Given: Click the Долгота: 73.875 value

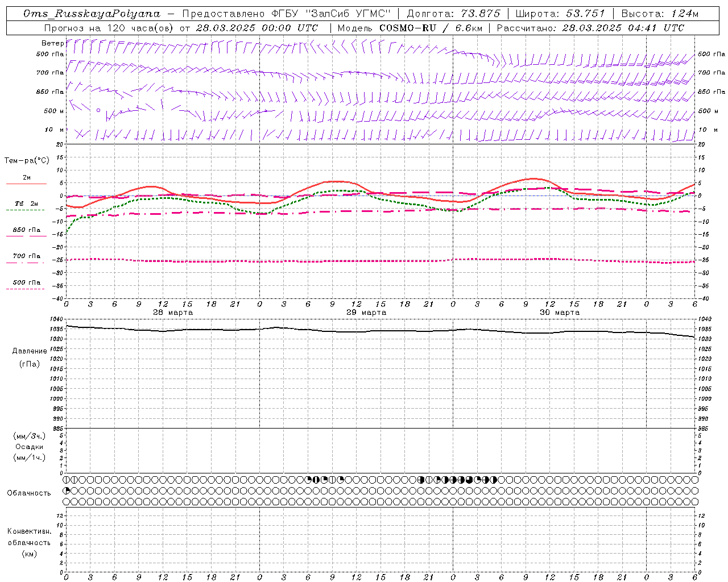Looking at the screenshot, I should click(x=454, y=14).
